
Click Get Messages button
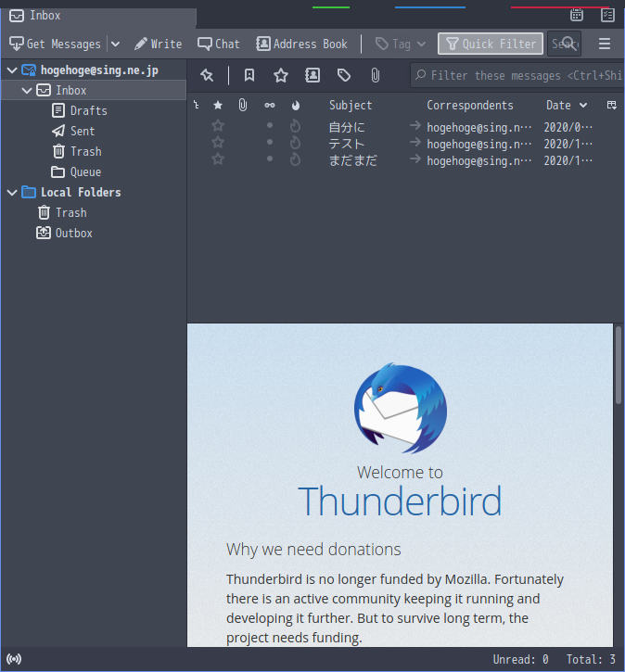[55, 44]
